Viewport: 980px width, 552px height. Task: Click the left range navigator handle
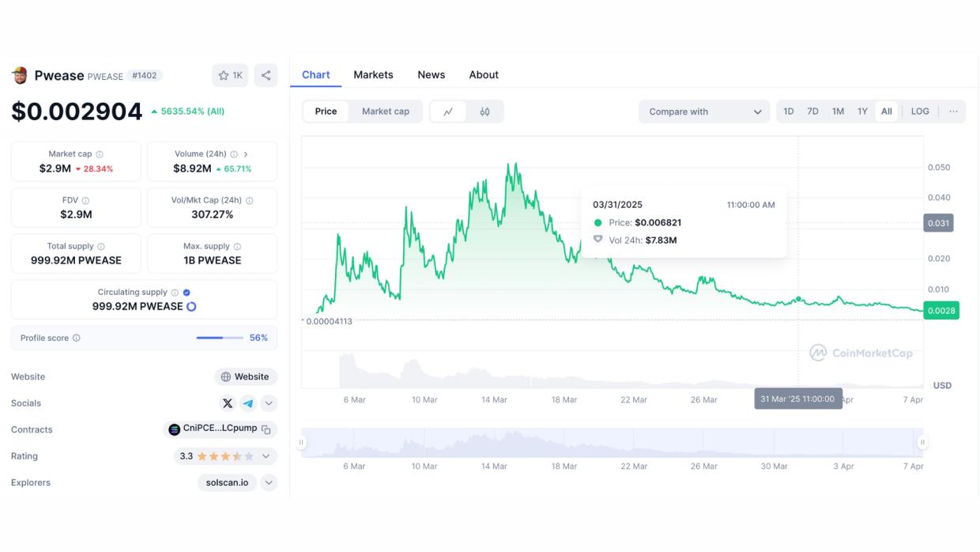pyautogui.click(x=301, y=443)
